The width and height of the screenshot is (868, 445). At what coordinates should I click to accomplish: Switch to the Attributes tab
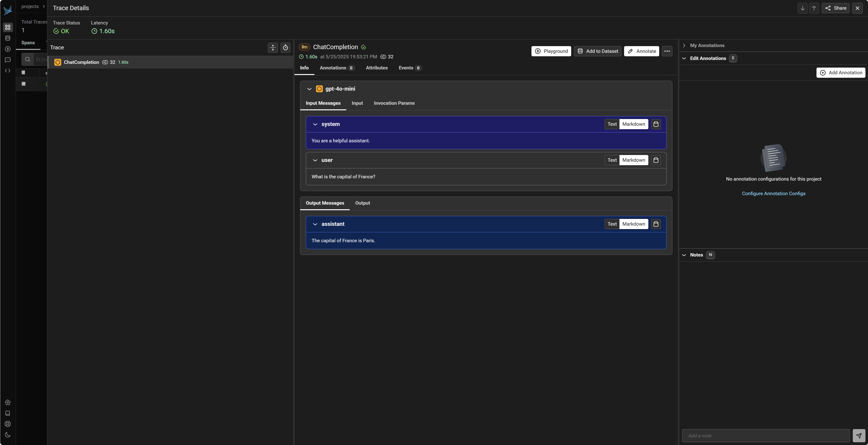point(376,68)
